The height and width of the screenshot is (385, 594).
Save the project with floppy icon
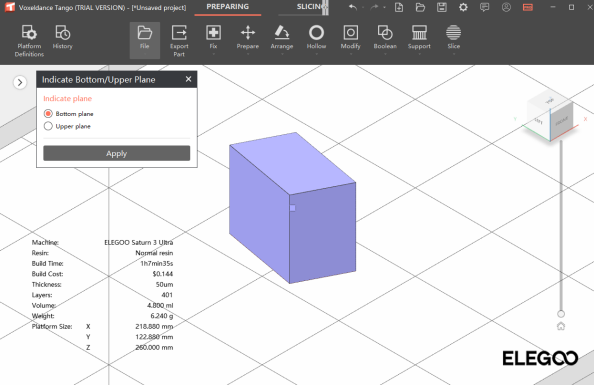coord(442,7)
